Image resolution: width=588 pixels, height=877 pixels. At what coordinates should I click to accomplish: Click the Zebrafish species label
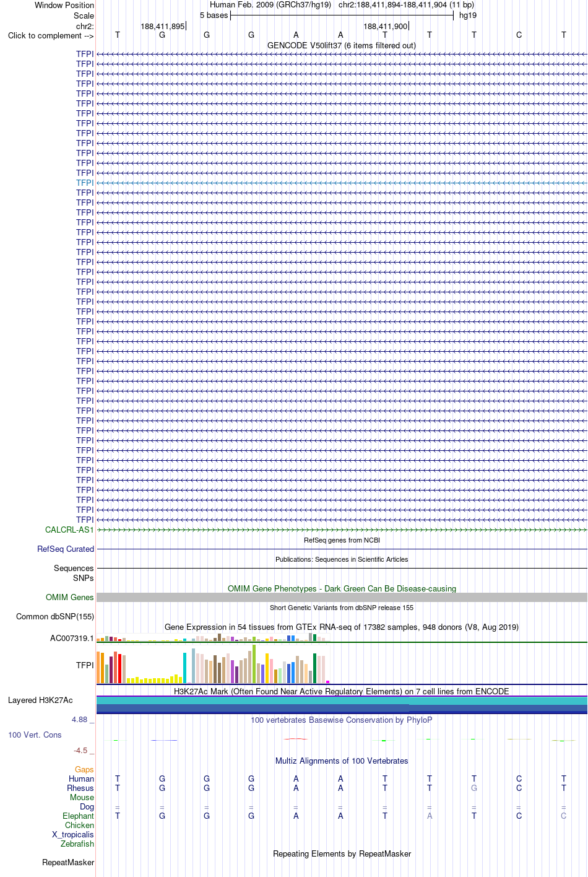tap(77, 844)
